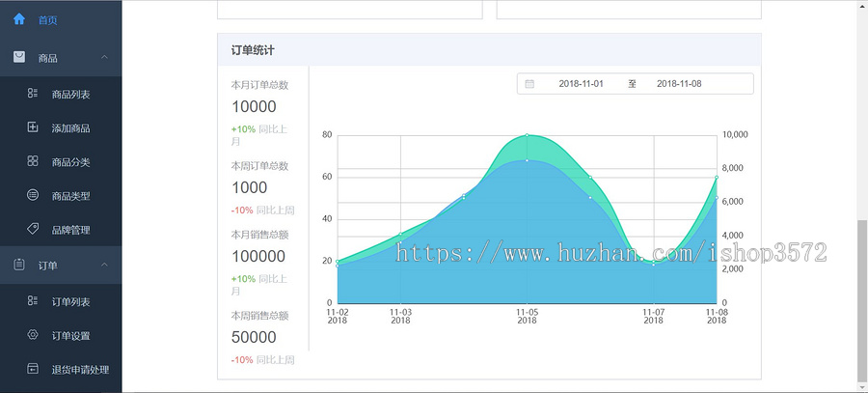Click the chart data point at 11-08
The height and width of the screenshot is (393, 868).
(717, 178)
